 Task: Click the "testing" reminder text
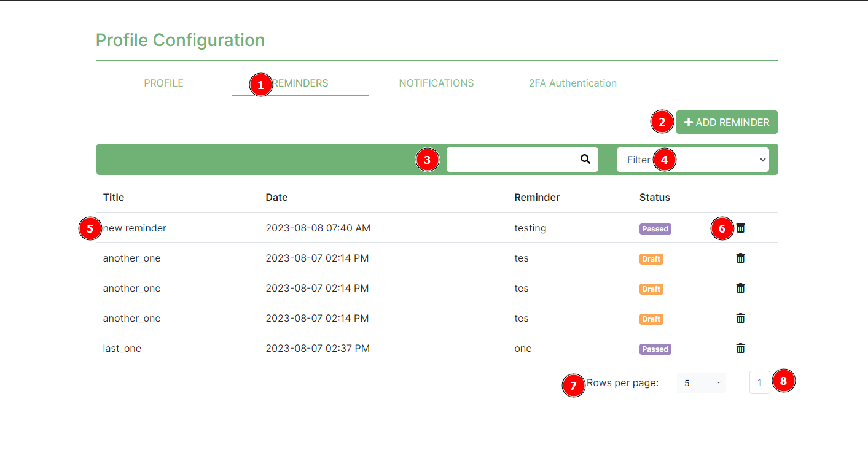point(530,228)
